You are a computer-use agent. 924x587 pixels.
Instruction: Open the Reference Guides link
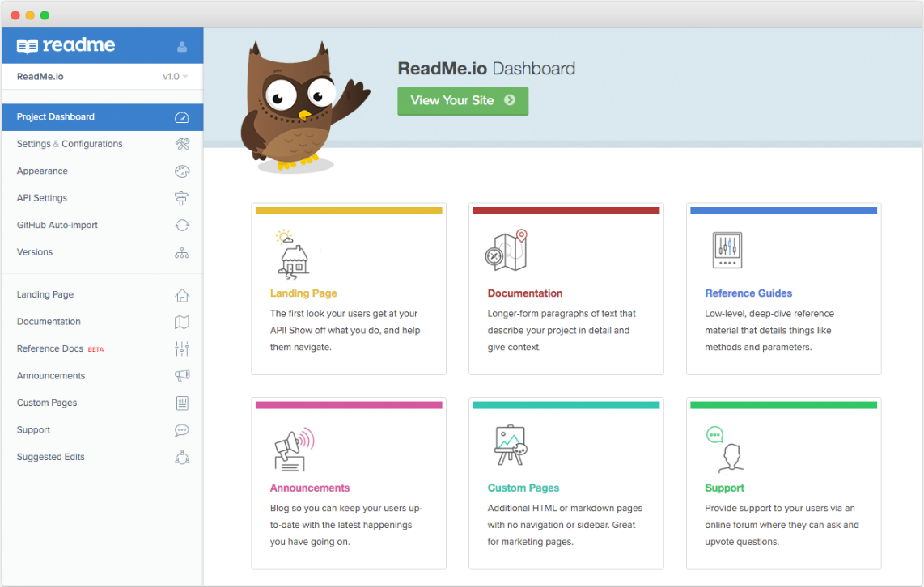[x=748, y=293]
